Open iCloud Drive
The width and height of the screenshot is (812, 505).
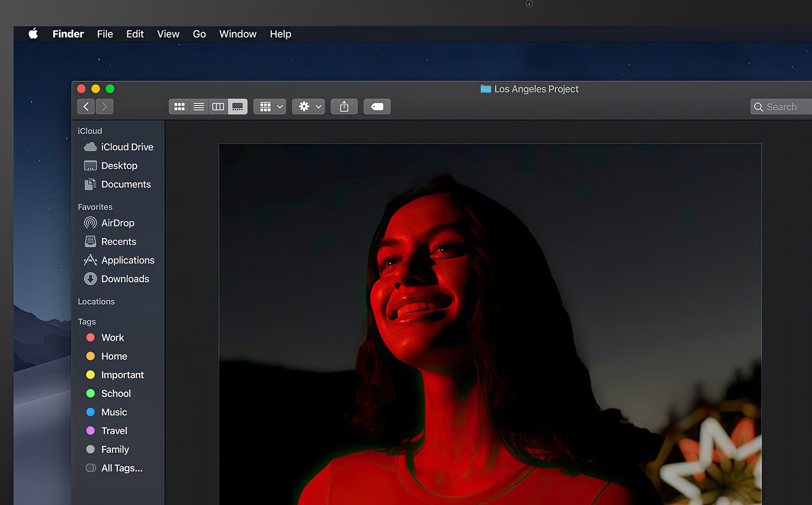(x=127, y=147)
